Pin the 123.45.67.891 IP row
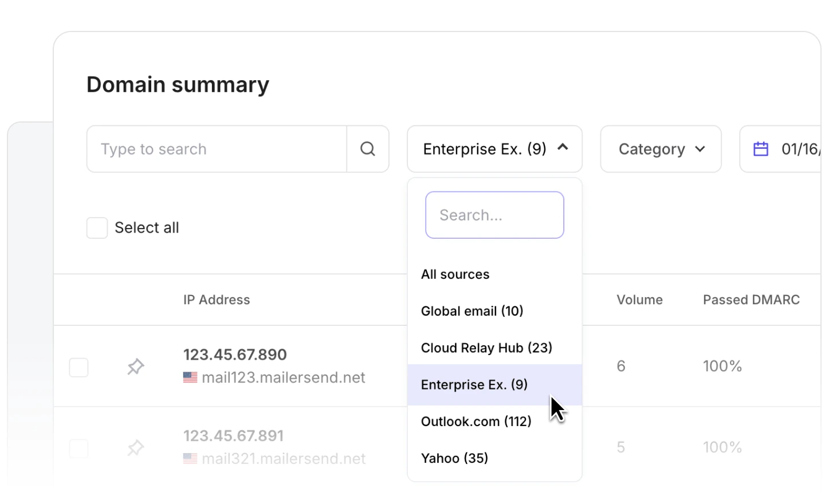The height and width of the screenshot is (504, 825). [x=136, y=448]
